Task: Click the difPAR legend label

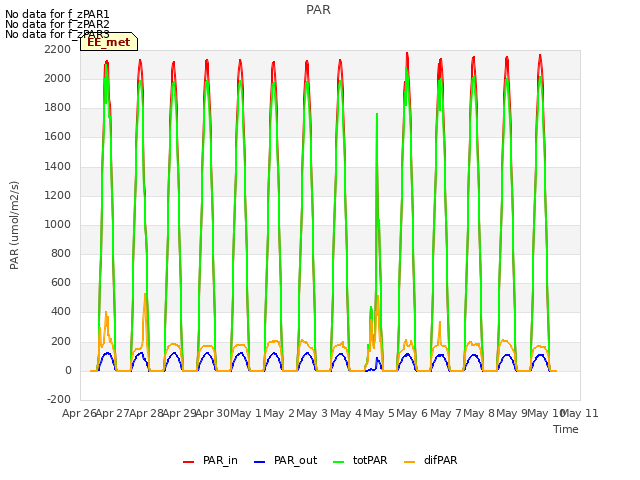Action: point(440,460)
